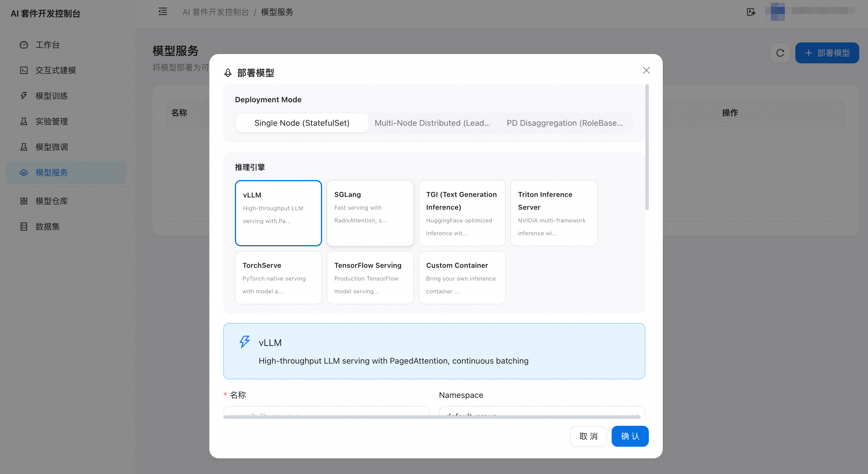Choose the Triton Inference Server card
Screen dimensions: 868x474
coord(554,213)
